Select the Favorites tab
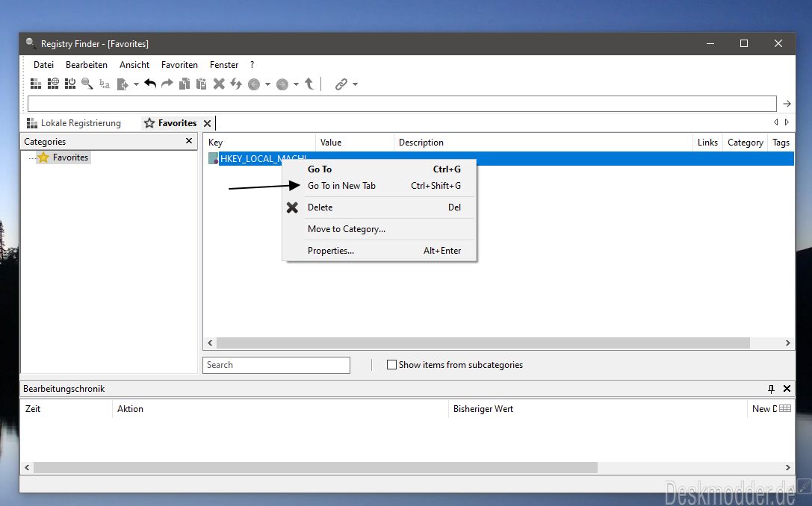812x506 pixels. (x=170, y=123)
